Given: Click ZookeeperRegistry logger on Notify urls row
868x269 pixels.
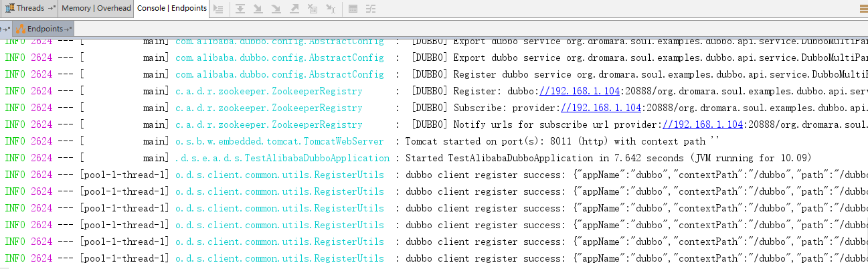Looking at the screenshot, I should (x=269, y=124).
